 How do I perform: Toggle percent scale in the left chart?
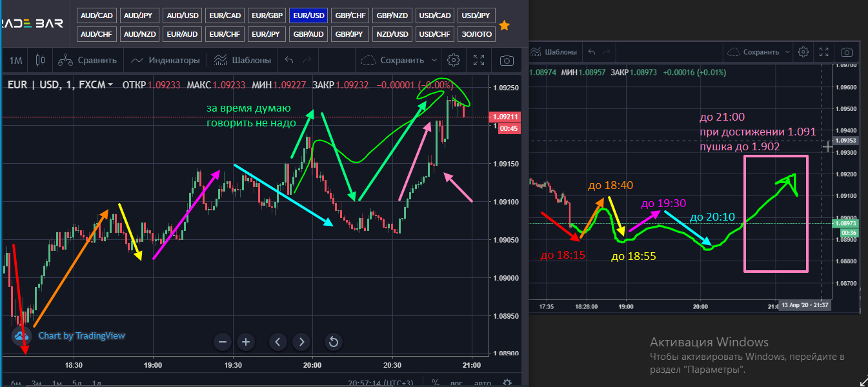coord(436,382)
